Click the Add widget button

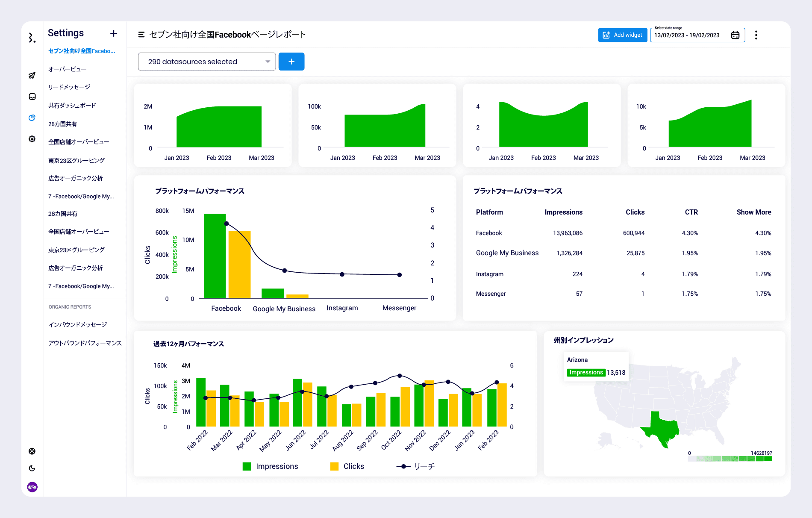coord(622,35)
